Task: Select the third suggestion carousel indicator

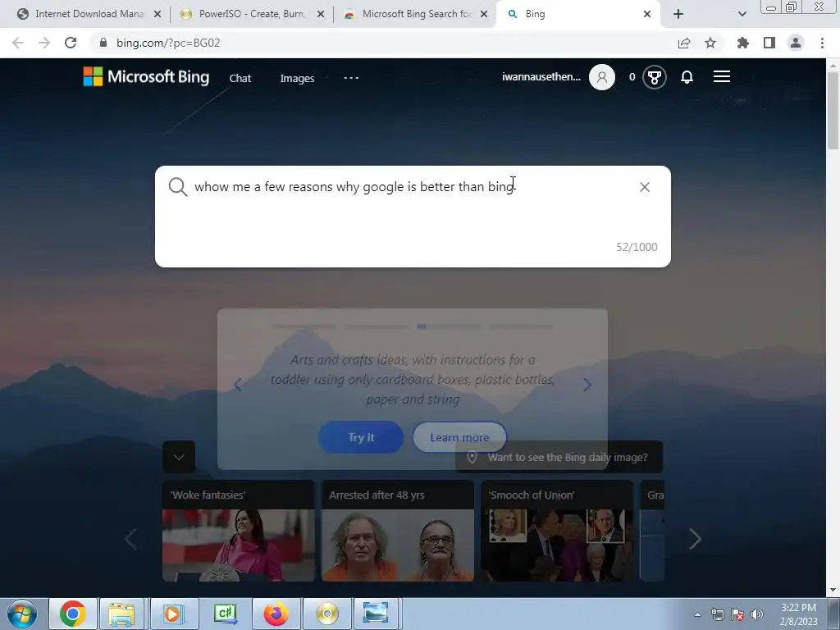Action: tap(449, 326)
